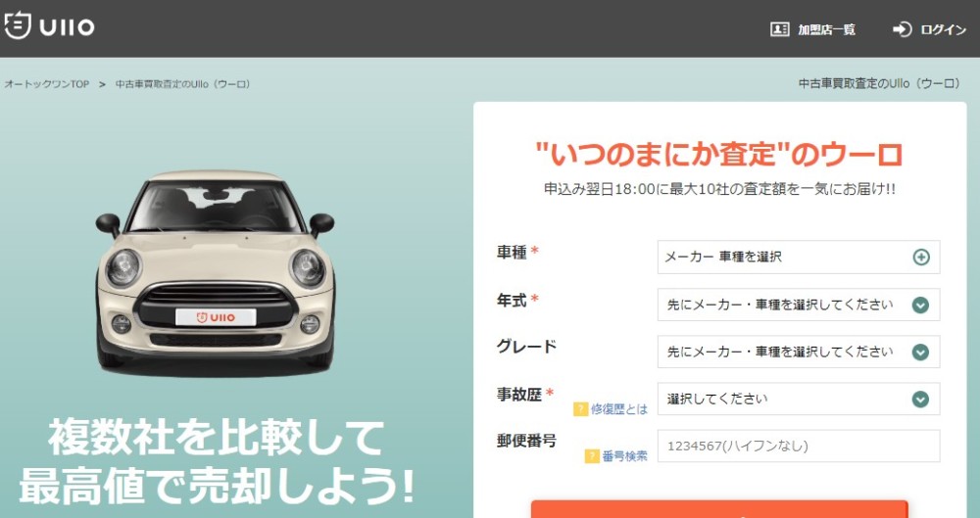
Task: Open the 事故歴 dropdown
Action: point(798,399)
